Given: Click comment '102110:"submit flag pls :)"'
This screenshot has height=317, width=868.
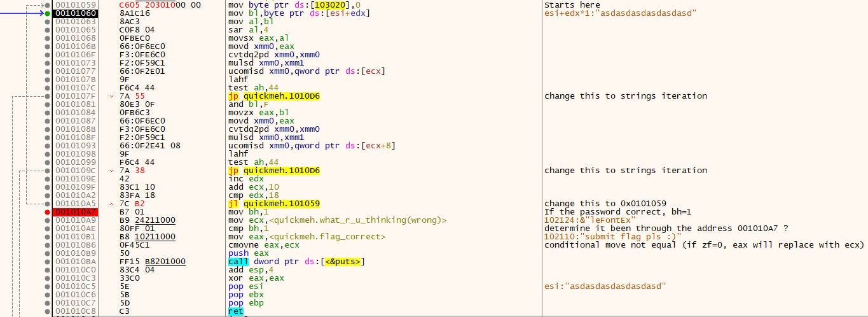Looking at the screenshot, I should [612, 237].
